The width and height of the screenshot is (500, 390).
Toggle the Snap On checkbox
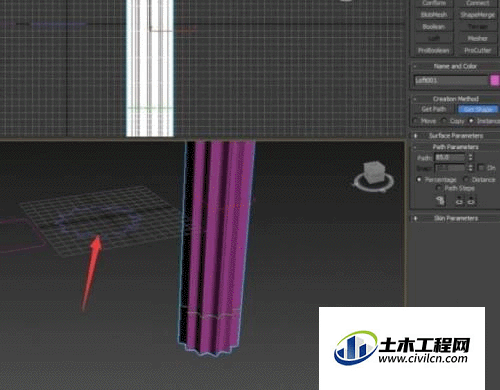coord(481,168)
